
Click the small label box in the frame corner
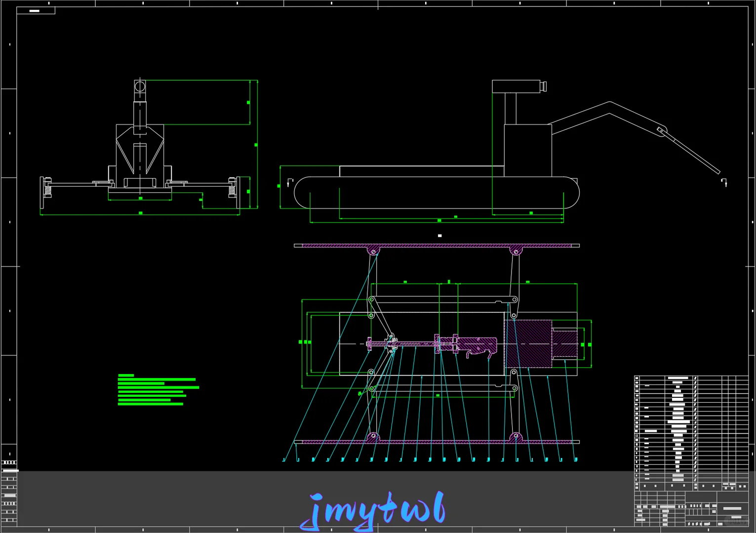[36, 10]
